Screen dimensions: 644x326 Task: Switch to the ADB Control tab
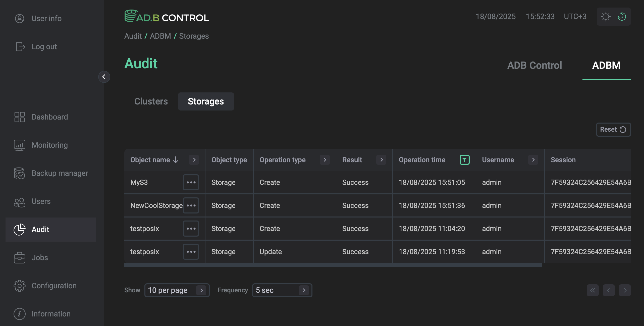click(534, 65)
